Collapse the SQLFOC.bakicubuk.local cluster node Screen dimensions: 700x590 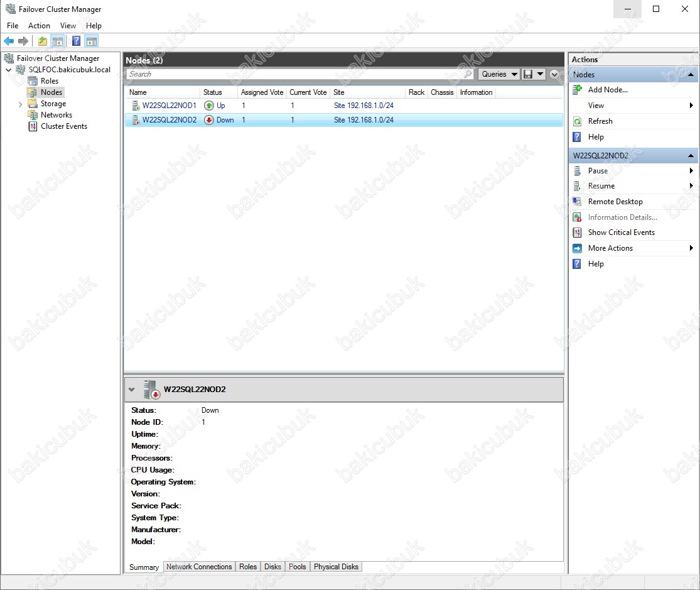pyautogui.click(x=9, y=70)
